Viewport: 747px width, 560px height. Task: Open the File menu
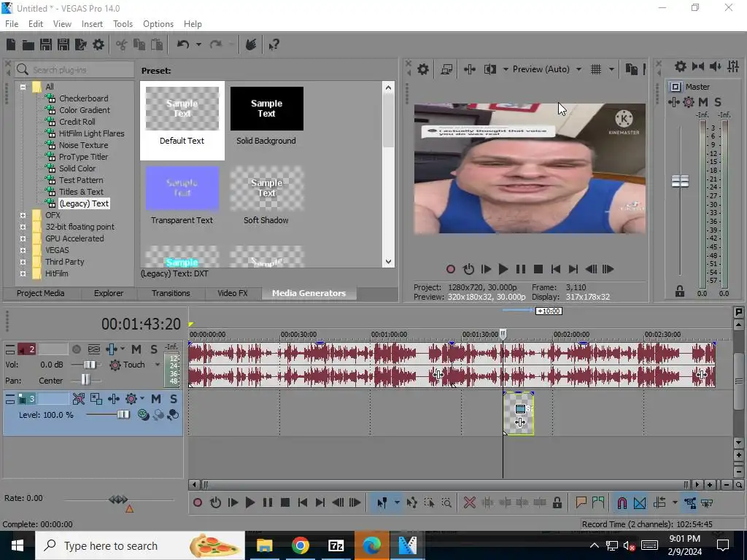click(12, 24)
